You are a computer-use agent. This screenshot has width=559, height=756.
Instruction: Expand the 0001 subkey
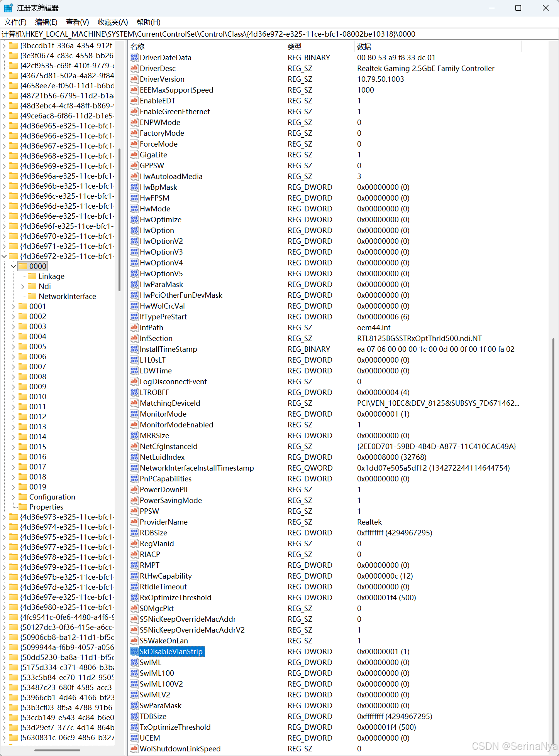(x=14, y=306)
